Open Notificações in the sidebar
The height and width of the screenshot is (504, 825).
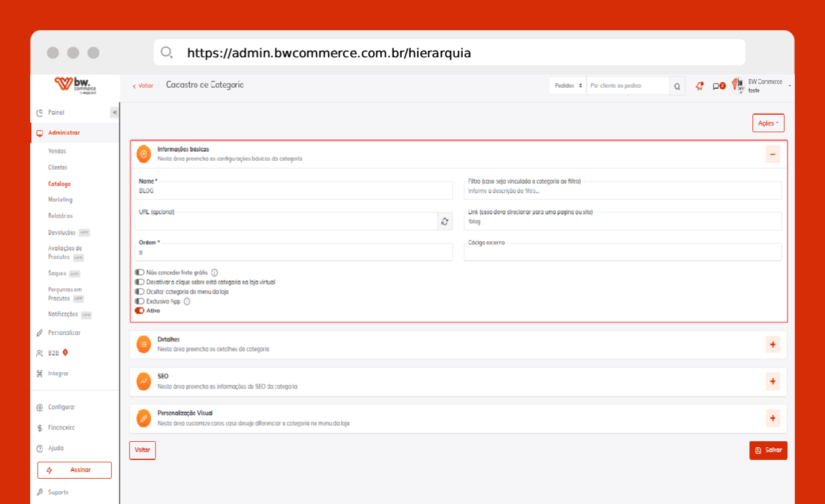[x=63, y=314]
